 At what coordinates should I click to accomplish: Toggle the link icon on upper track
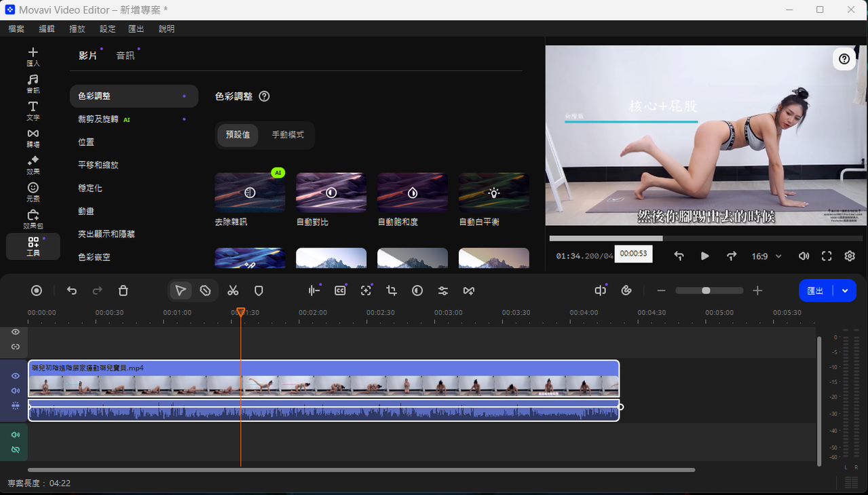pos(15,346)
